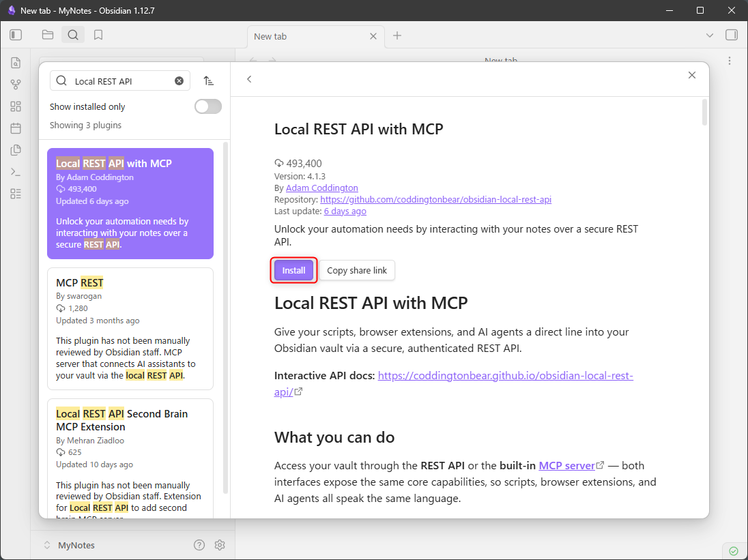The height and width of the screenshot is (560, 748).
Task: Open graph view ribbon icon
Action: point(16,85)
